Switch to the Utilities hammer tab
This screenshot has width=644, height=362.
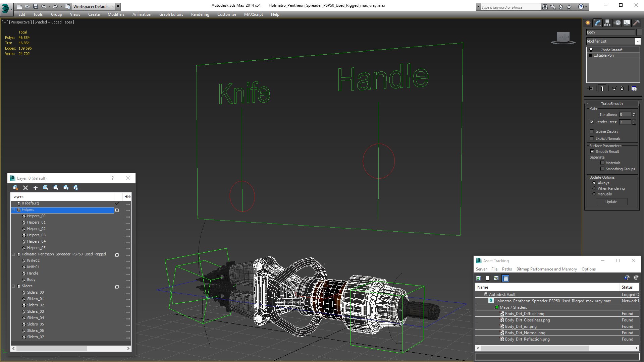pyautogui.click(x=636, y=23)
